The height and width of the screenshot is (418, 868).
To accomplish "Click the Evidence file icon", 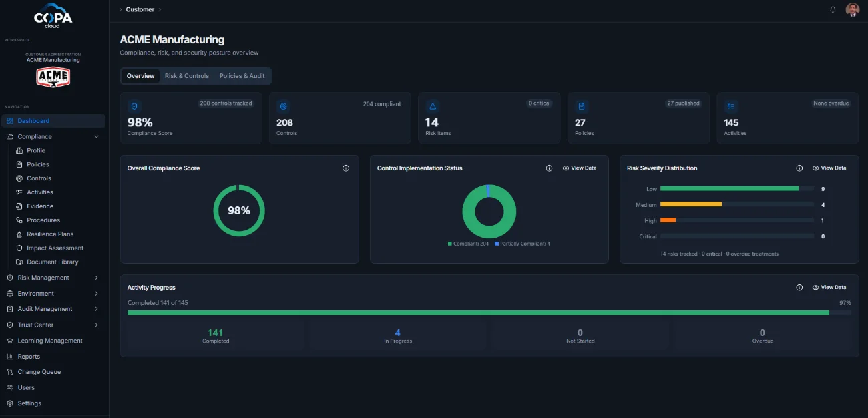I will click(20, 206).
